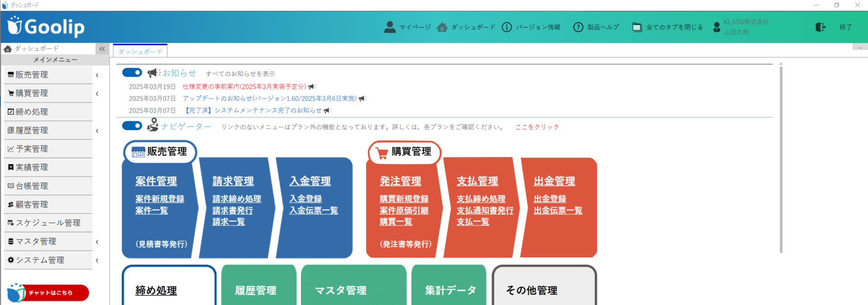Select the ダッシュボード tab
The width and height of the screenshot is (868, 305).
140,52
